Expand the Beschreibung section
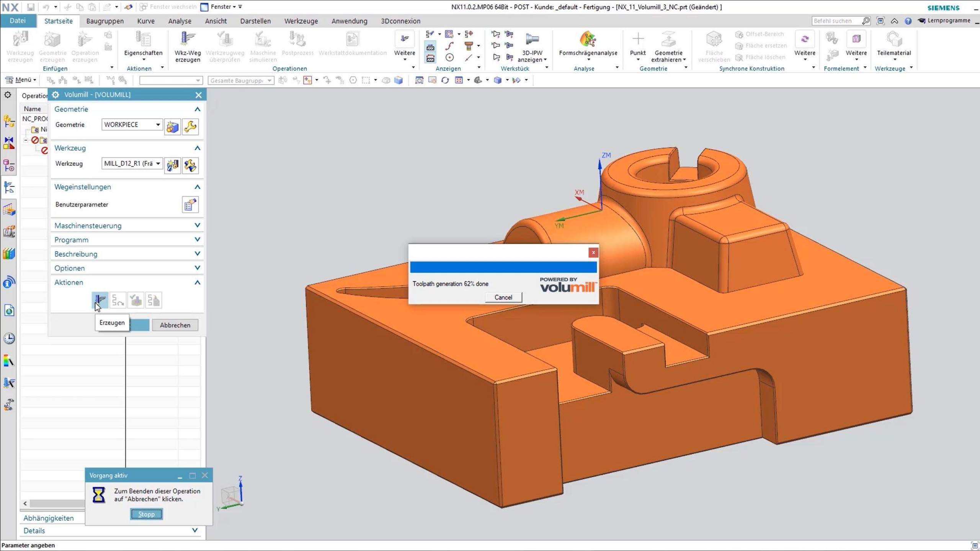The image size is (980, 551). 127,254
